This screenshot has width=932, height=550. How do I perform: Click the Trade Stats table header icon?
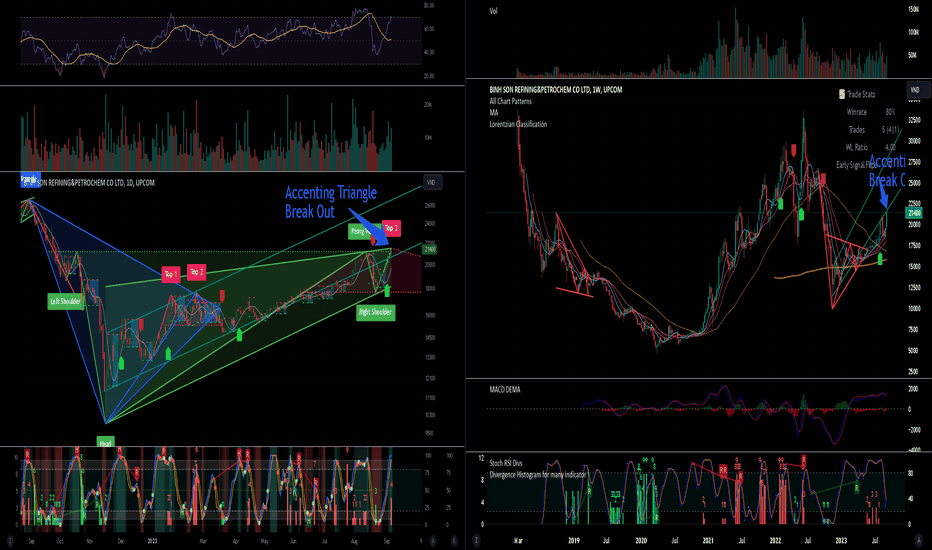(842, 94)
